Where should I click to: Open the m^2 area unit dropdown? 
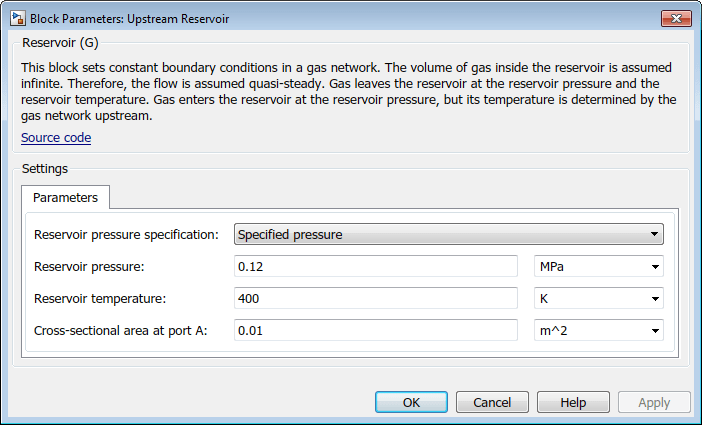599,331
